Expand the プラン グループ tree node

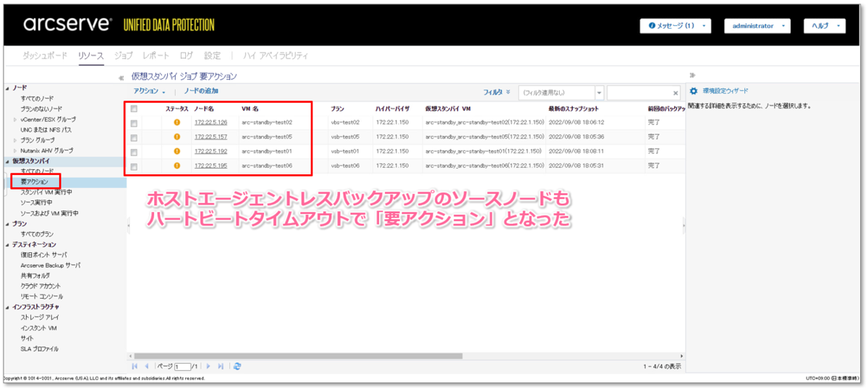click(x=16, y=140)
